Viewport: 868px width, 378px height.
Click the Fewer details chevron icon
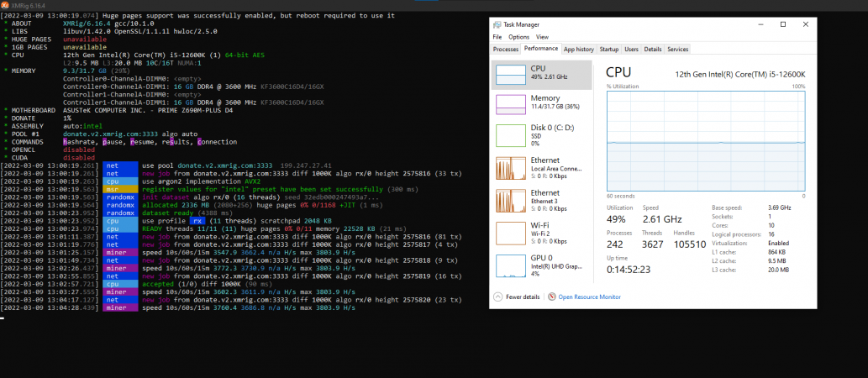pyautogui.click(x=497, y=297)
